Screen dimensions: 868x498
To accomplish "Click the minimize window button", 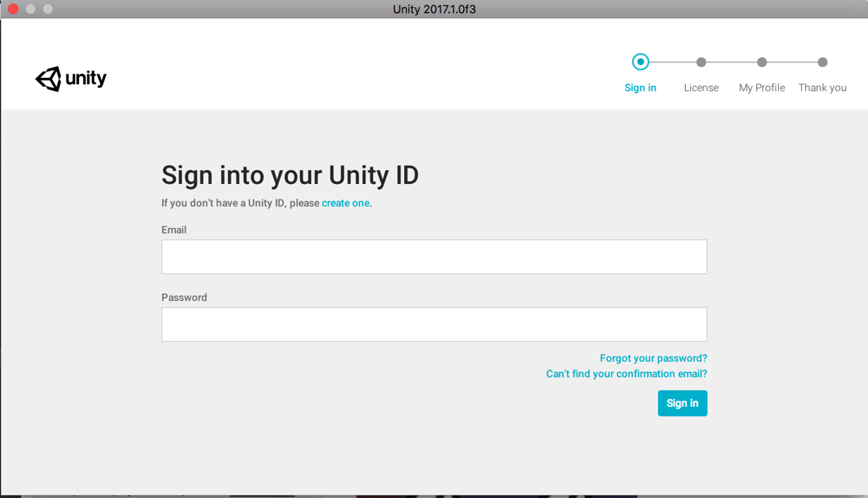I will tap(30, 9).
